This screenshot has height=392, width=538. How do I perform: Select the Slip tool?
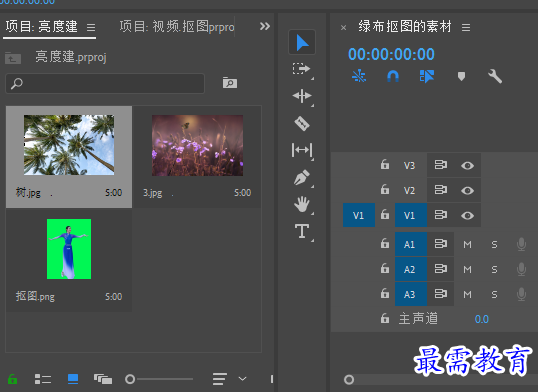click(x=302, y=150)
